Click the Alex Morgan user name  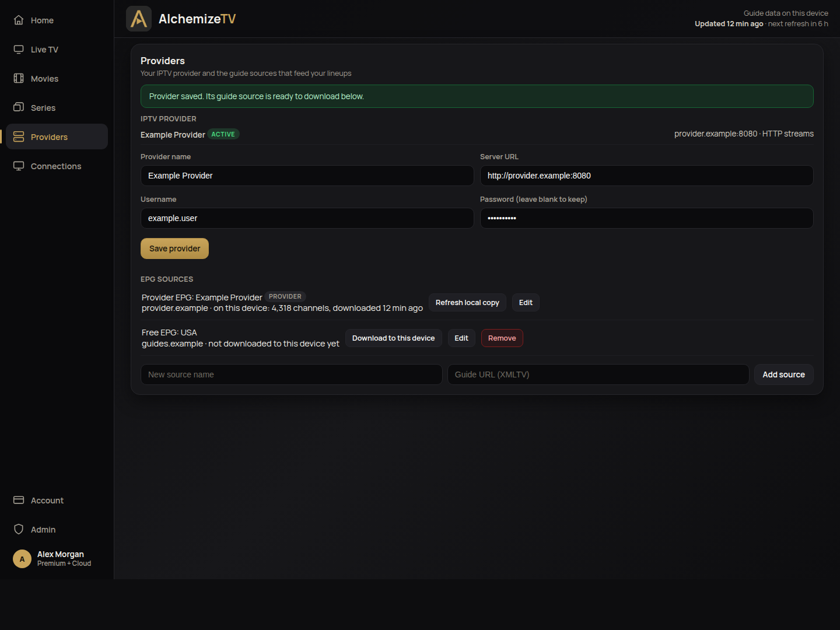pos(61,554)
